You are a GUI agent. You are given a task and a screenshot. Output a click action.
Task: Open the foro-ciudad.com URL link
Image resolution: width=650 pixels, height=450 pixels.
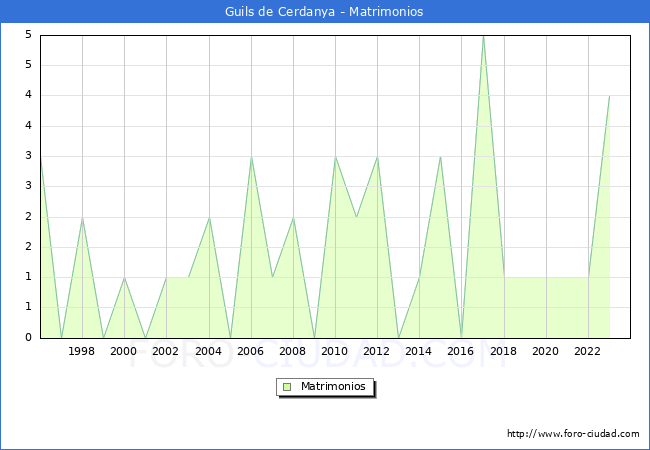(x=573, y=434)
